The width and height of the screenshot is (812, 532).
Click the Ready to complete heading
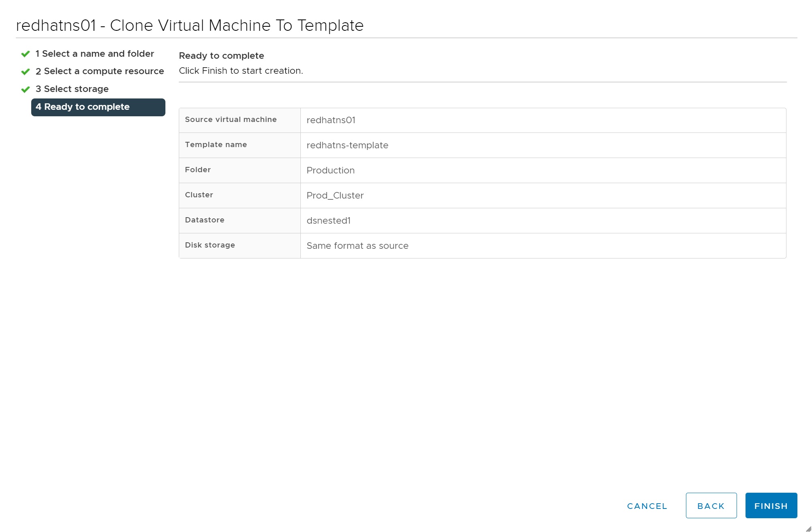(x=221, y=56)
